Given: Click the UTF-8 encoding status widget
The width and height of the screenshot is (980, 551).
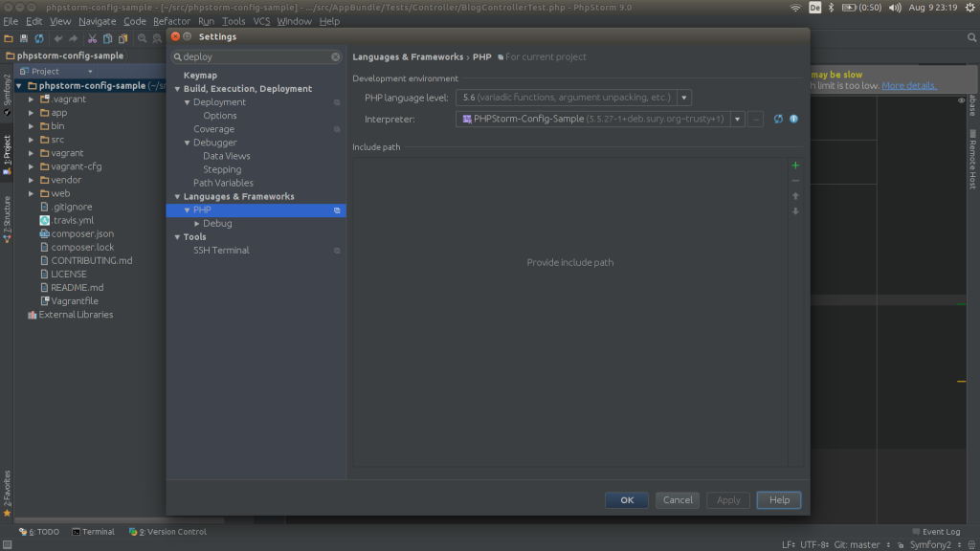Looking at the screenshot, I should (814, 544).
